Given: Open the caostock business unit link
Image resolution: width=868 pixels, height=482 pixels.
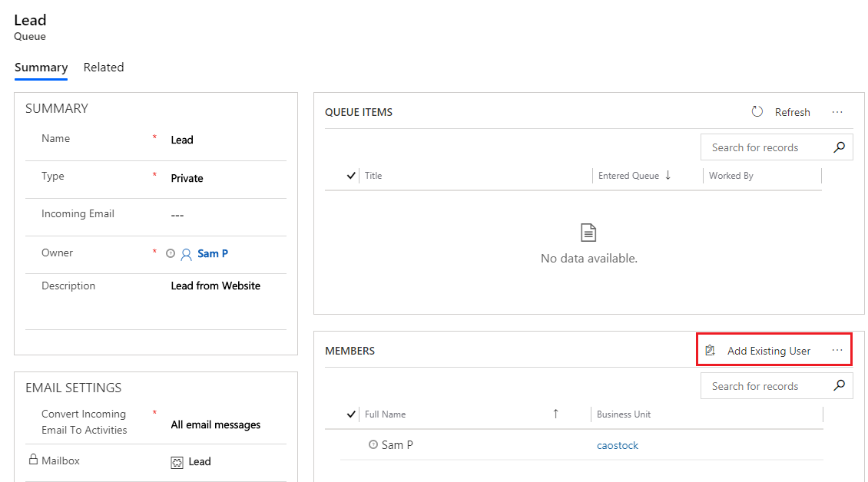Looking at the screenshot, I should pos(618,445).
